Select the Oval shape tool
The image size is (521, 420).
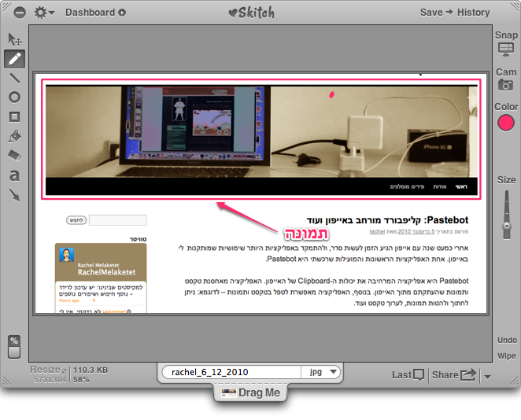click(14, 98)
